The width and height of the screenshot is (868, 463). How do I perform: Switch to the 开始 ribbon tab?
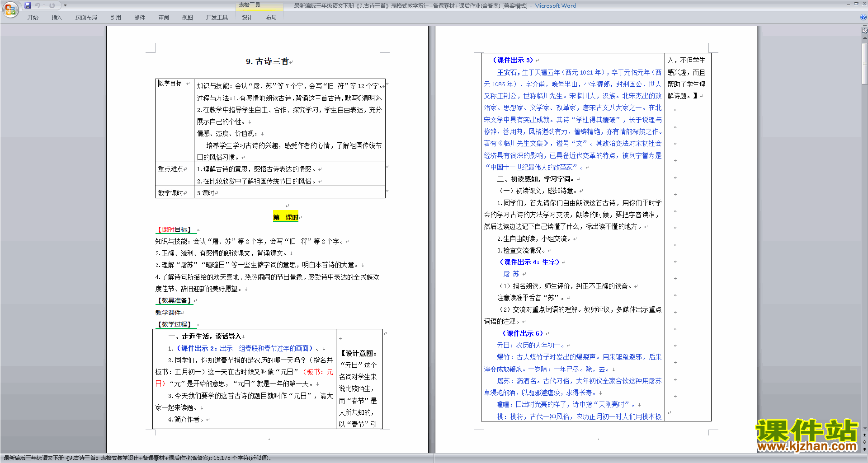(x=33, y=17)
